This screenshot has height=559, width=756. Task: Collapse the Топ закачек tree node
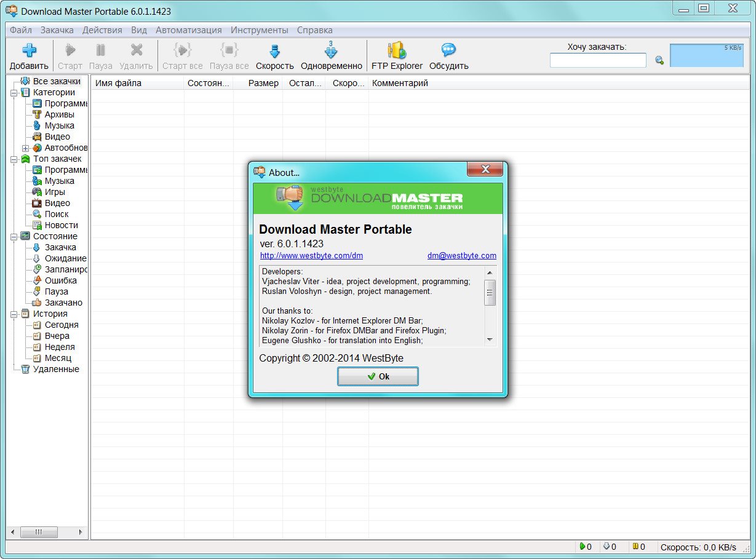(14, 159)
